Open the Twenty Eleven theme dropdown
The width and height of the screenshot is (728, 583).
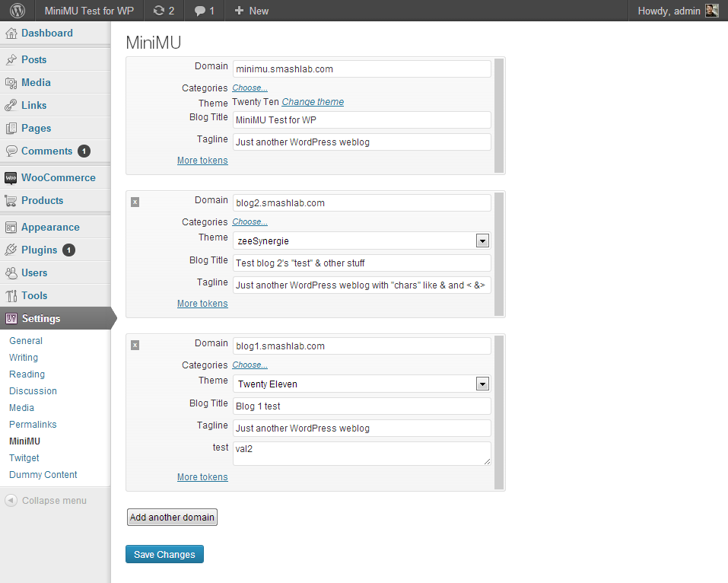[x=482, y=384]
